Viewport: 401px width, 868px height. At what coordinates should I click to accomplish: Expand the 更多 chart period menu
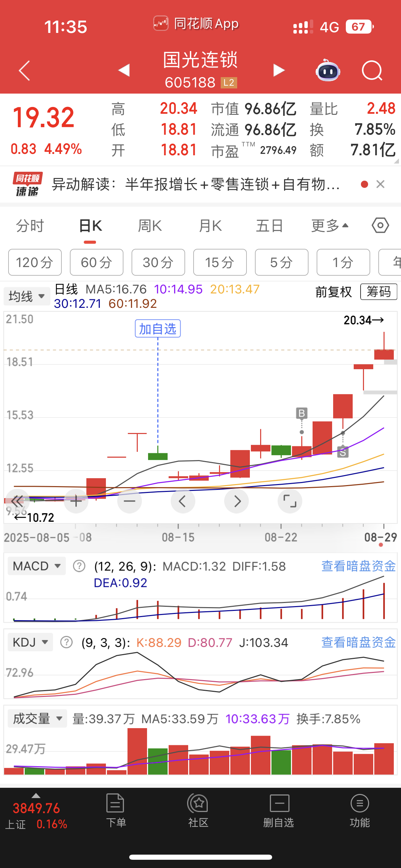(x=330, y=226)
